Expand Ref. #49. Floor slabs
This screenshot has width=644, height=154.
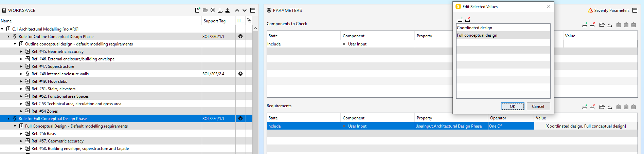click(x=21, y=81)
